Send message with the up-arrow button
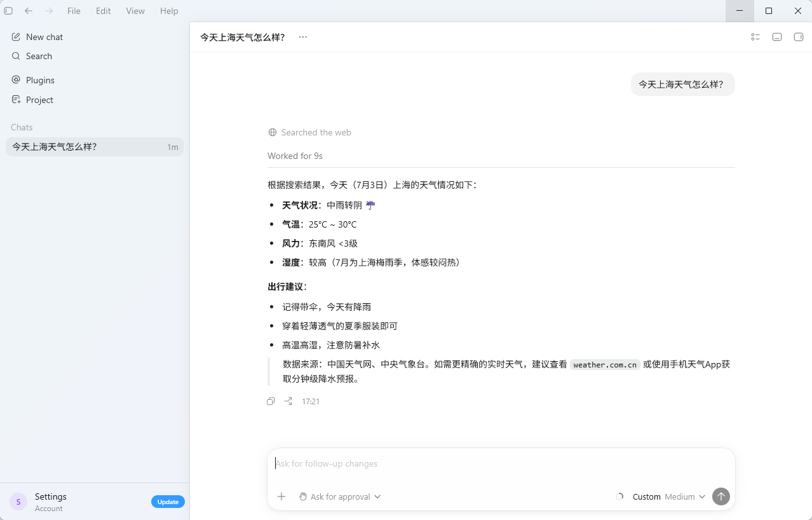The width and height of the screenshot is (812, 520). coord(721,496)
